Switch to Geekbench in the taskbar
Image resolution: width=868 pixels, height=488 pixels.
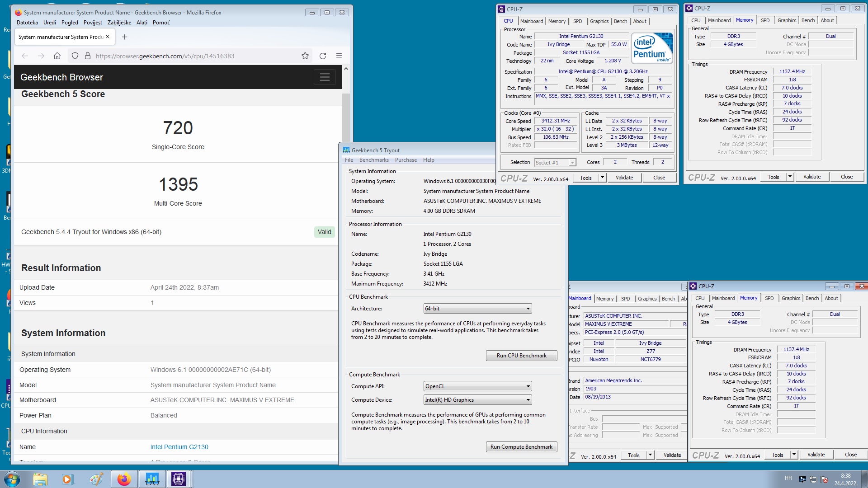pyautogui.click(x=152, y=479)
